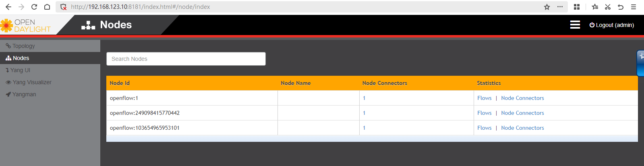This screenshot has height=166, width=644.
Task: Click the scissors screenshot tool icon
Action: tap(608, 7)
